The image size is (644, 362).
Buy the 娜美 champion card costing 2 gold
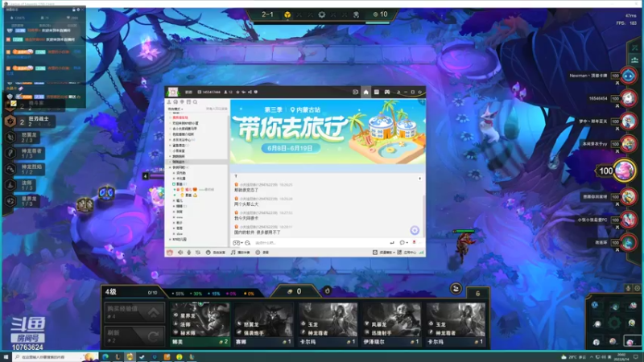[x=200, y=324]
